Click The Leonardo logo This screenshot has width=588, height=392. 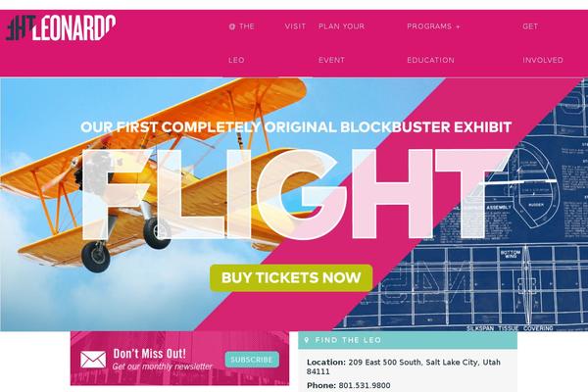coord(61,27)
